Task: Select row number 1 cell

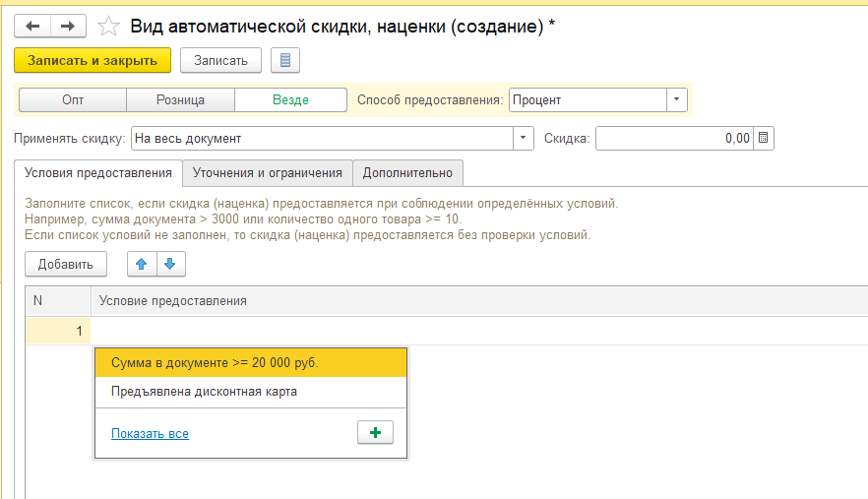Action: (x=58, y=331)
